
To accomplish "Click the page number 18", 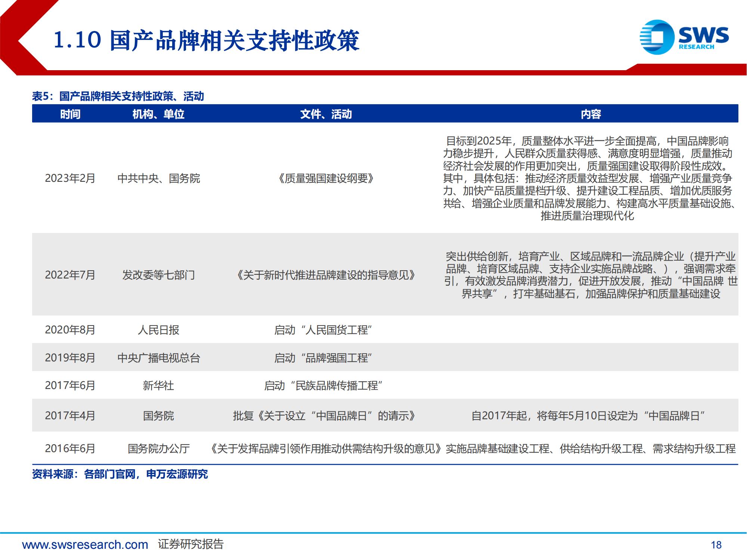I will [x=716, y=545].
